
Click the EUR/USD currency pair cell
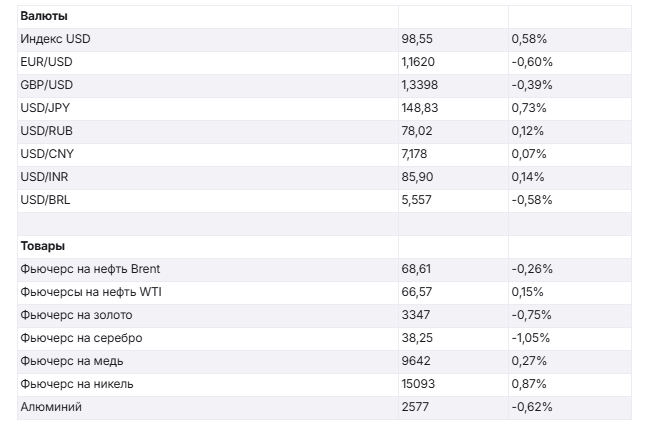tap(46, 62)
